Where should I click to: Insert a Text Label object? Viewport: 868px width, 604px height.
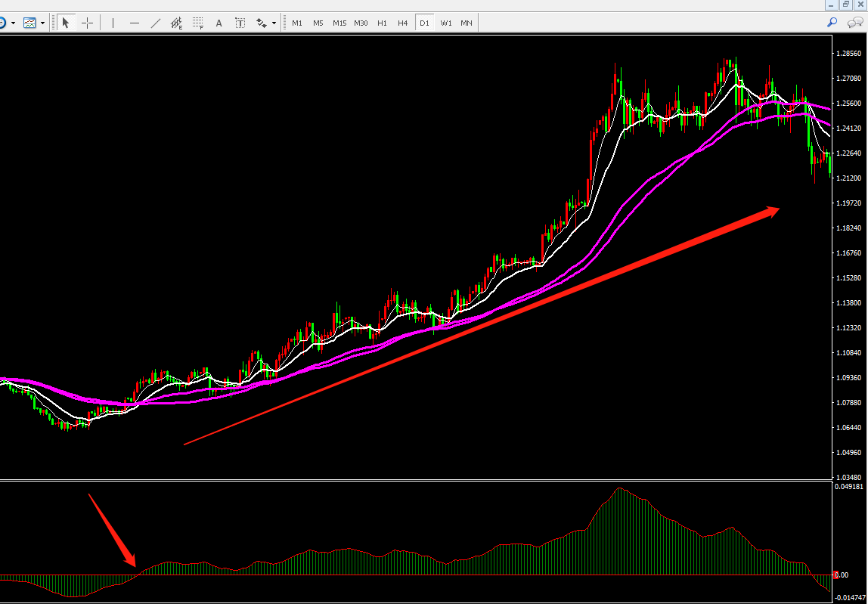240,23
